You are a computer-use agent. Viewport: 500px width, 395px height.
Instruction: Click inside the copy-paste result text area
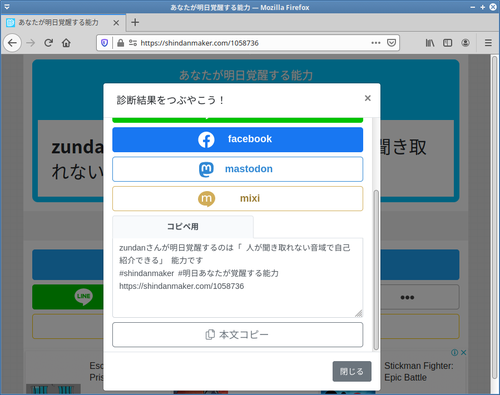237,277
